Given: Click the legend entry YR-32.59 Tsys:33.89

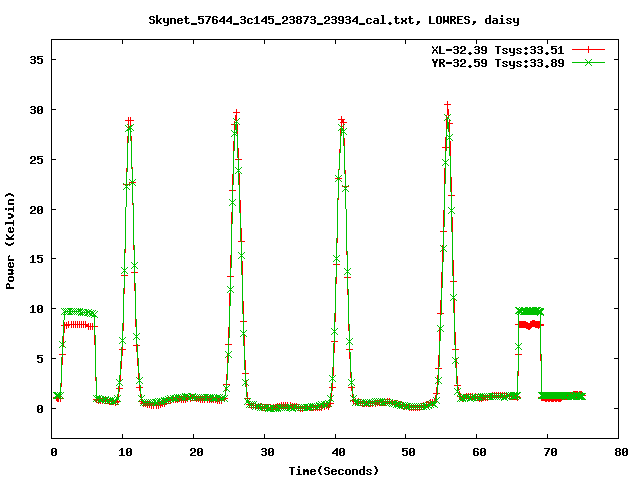Looking at the screenshot, I should [498, 63].
